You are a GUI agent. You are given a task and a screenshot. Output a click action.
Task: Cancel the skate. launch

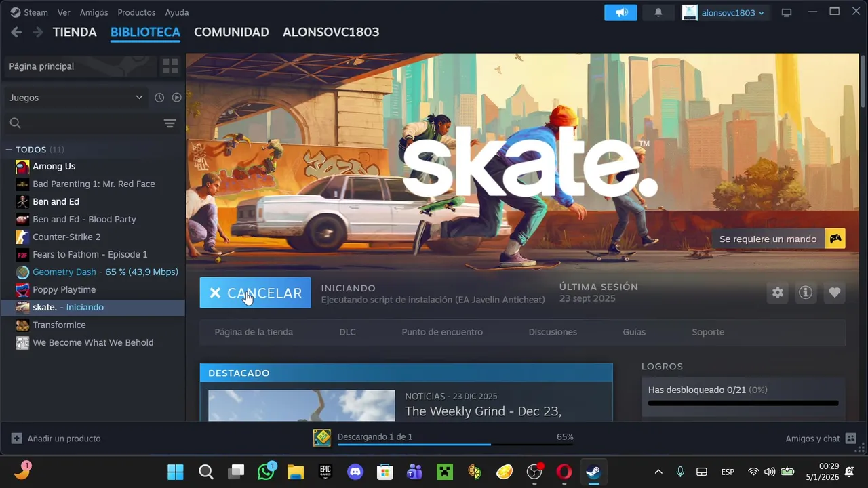click(255, 293)
